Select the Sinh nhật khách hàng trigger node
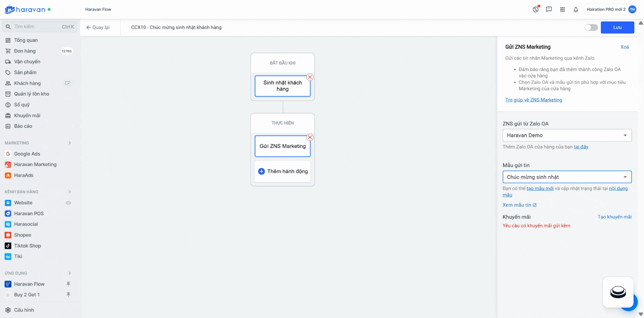 point(283,86)
